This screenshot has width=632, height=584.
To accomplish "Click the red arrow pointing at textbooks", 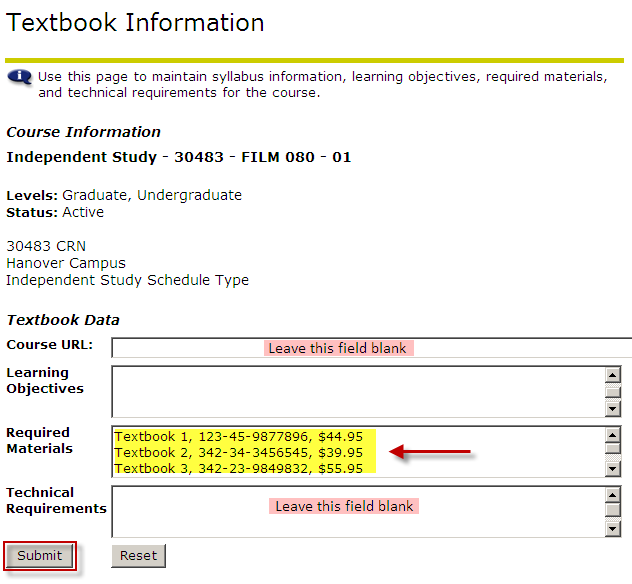I will click(x=429, y=453).
